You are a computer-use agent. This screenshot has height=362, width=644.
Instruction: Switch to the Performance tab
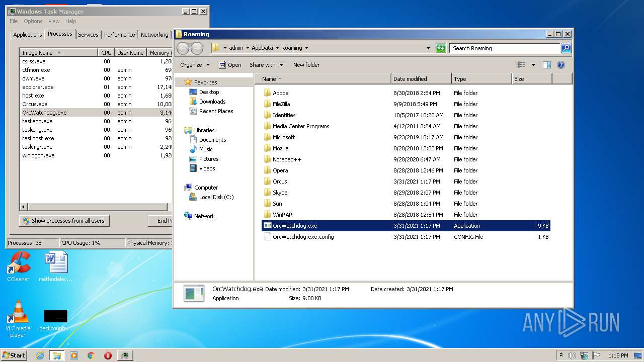pyautogui.click(x=120, y=35)
